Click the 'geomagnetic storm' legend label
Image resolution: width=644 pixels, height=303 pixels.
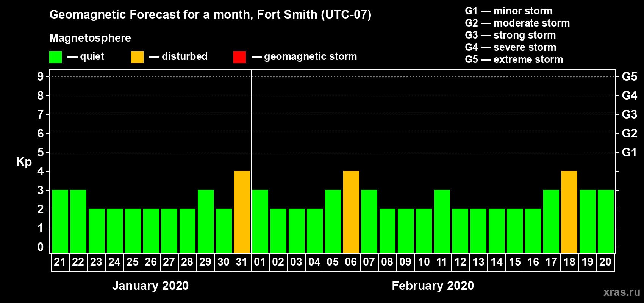tap(311, 56)
